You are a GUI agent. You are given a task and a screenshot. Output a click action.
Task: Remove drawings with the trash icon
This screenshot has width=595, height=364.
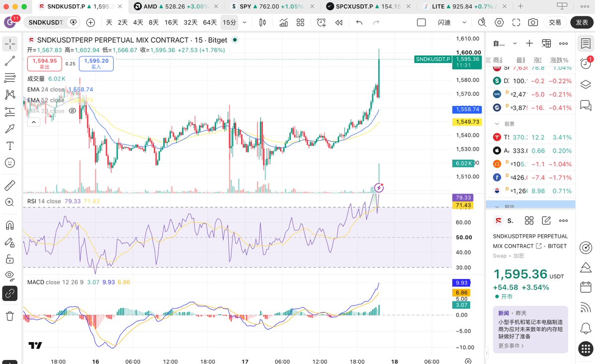[x=10, y=316]
